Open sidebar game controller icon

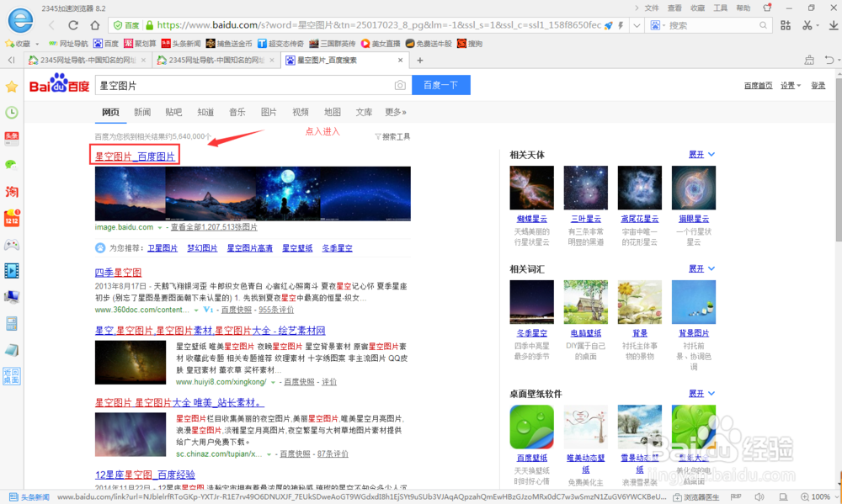coord(11,245)
